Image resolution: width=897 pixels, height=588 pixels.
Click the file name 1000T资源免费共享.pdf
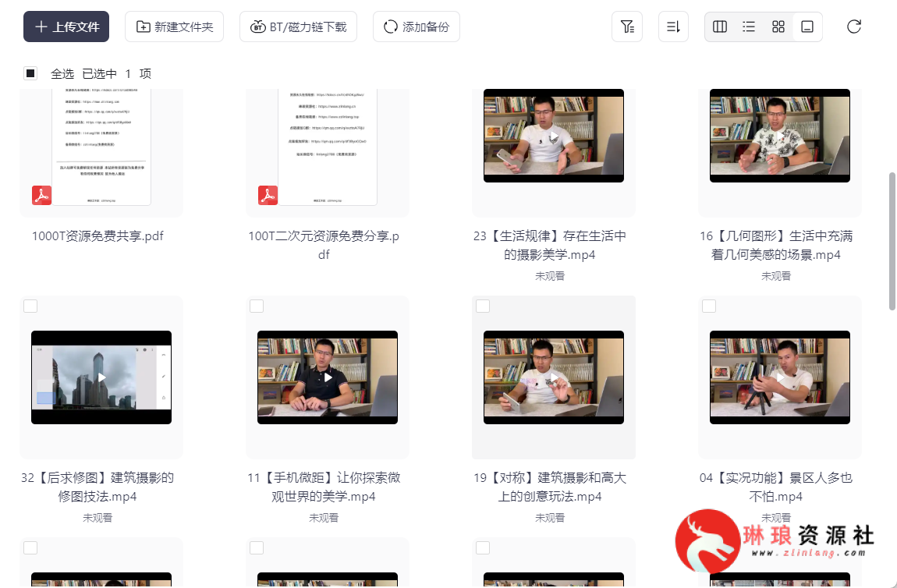coord(97,236)
